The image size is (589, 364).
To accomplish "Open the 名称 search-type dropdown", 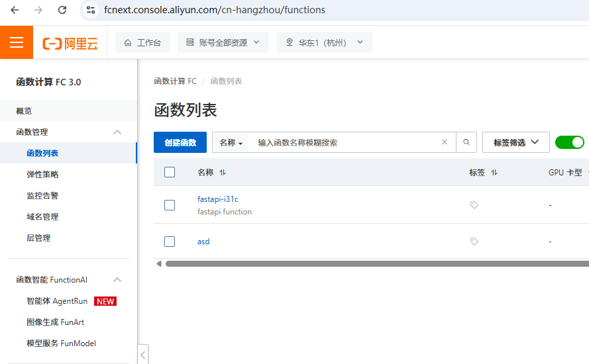I will click(231, 142).
